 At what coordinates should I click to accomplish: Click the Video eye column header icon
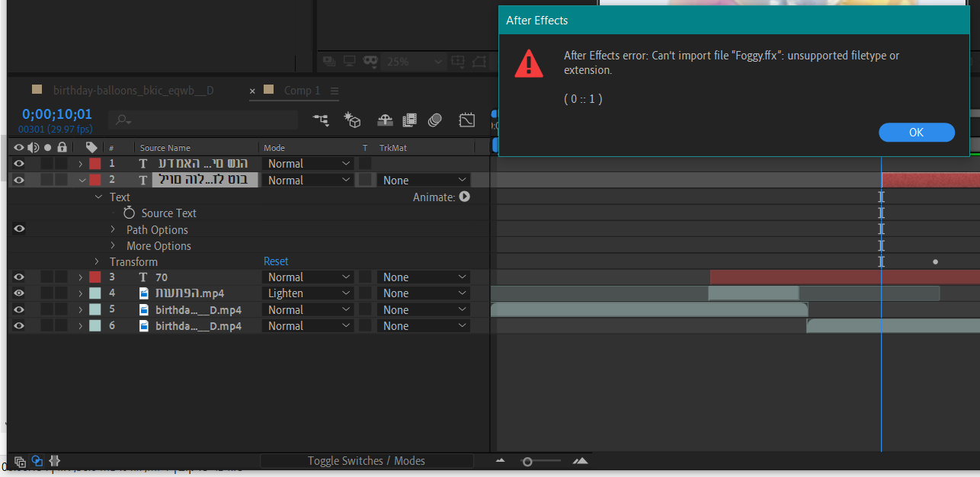point(19,148)
